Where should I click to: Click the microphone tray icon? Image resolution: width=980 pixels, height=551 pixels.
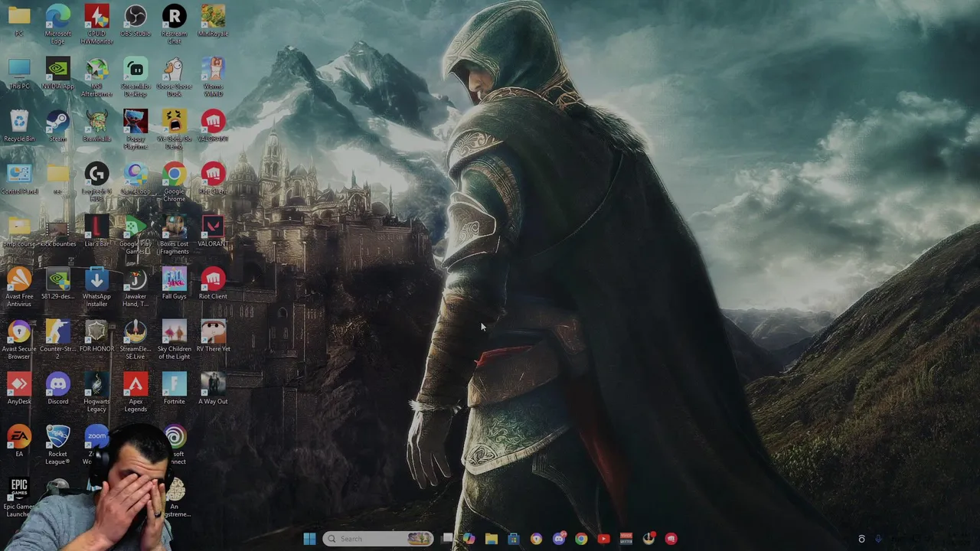pyautogui.click(x=878, y=539)
